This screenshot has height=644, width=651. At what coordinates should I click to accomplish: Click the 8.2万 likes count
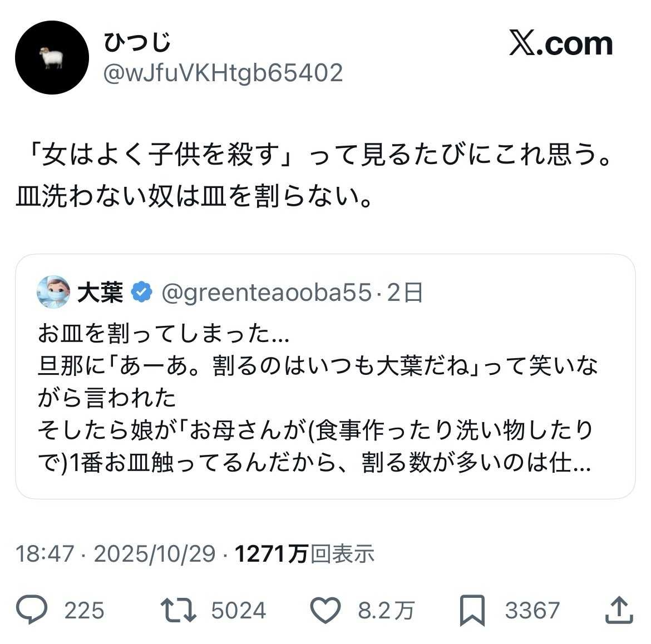[386, 611]
